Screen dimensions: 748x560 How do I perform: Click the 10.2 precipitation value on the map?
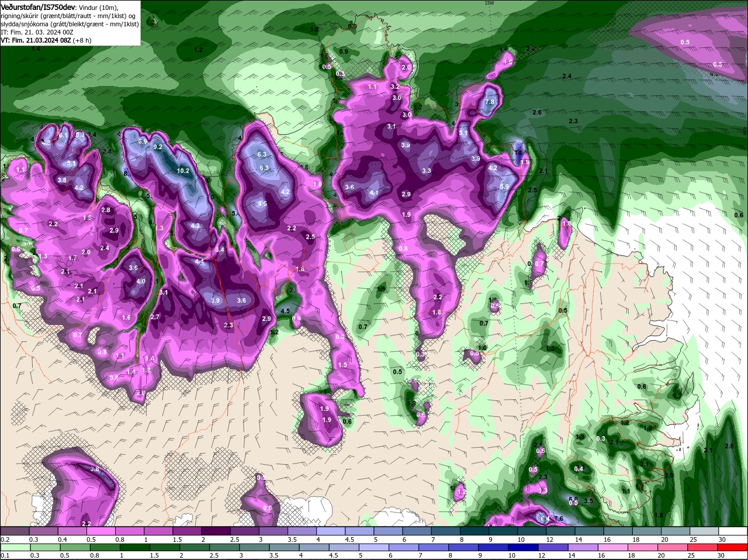coord(183,171)
